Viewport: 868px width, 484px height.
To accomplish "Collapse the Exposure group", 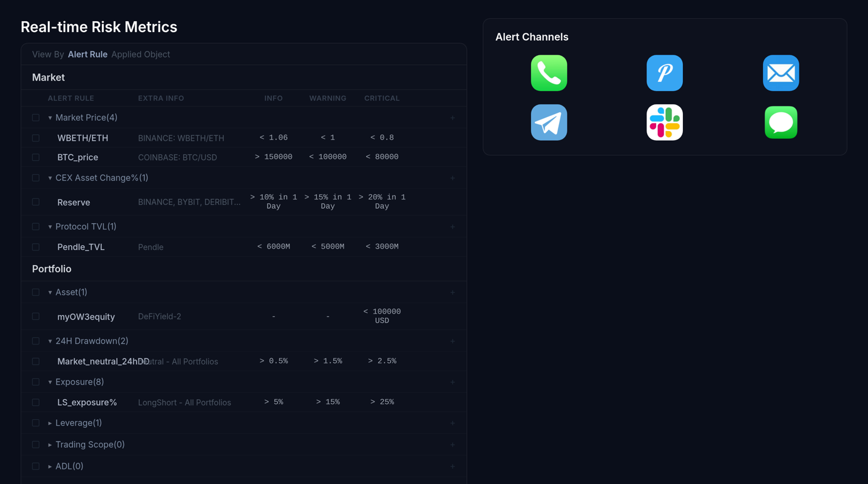I will coord(50,382).
